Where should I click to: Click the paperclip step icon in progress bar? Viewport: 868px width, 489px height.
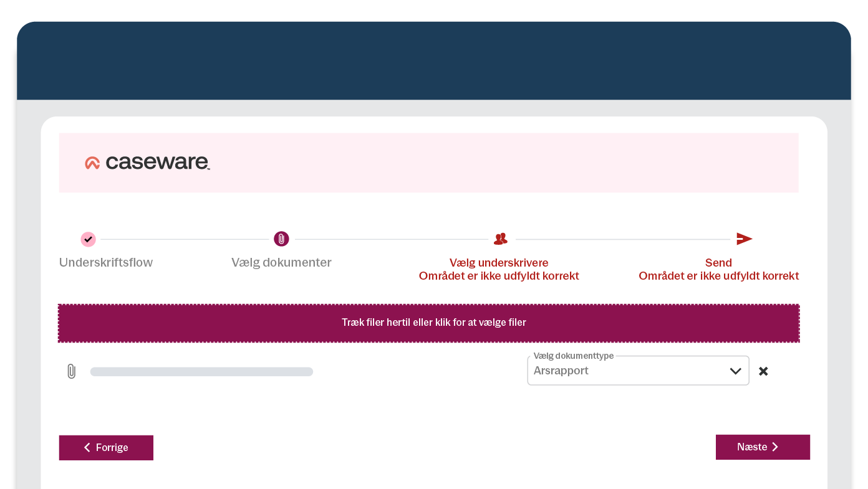281,239
